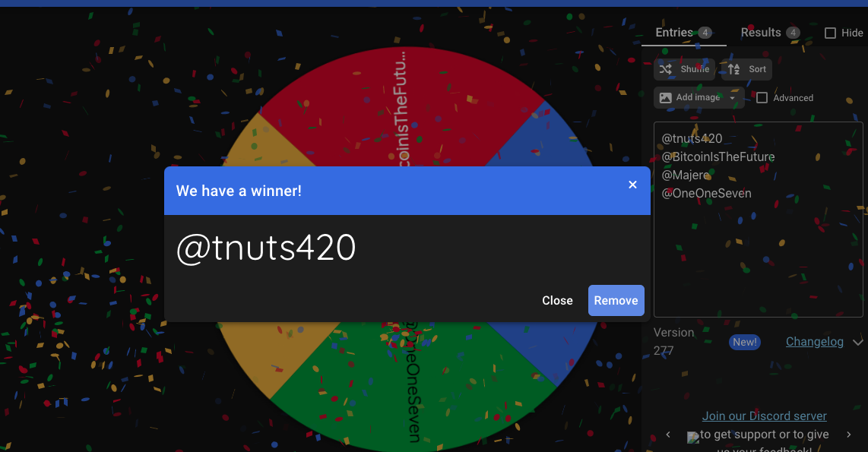Click the Entries count badge

tap(705, 33)
